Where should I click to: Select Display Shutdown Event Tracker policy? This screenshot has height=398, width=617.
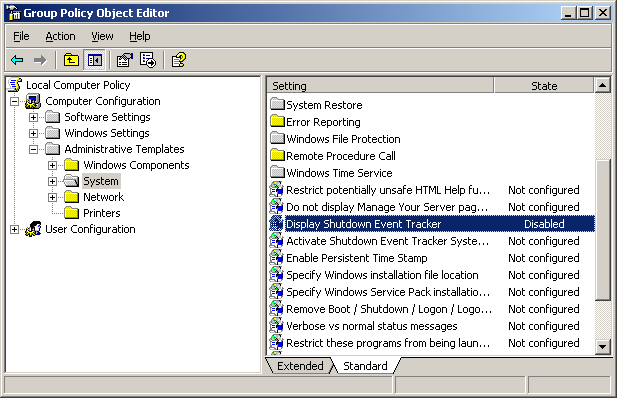(431, 224)
